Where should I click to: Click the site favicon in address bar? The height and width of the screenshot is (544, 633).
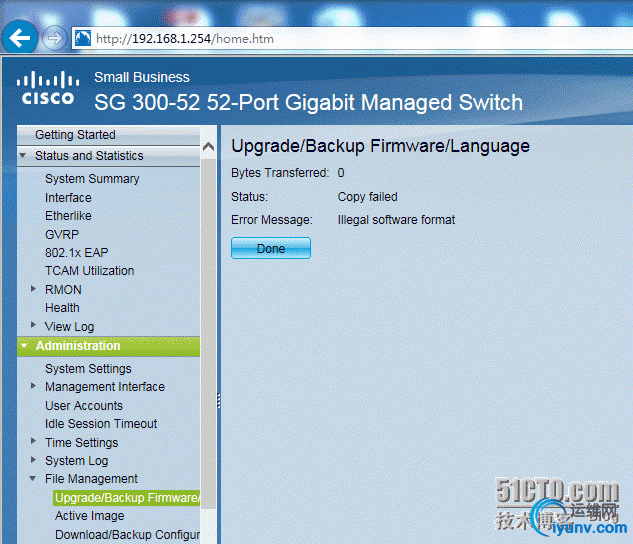83,38
